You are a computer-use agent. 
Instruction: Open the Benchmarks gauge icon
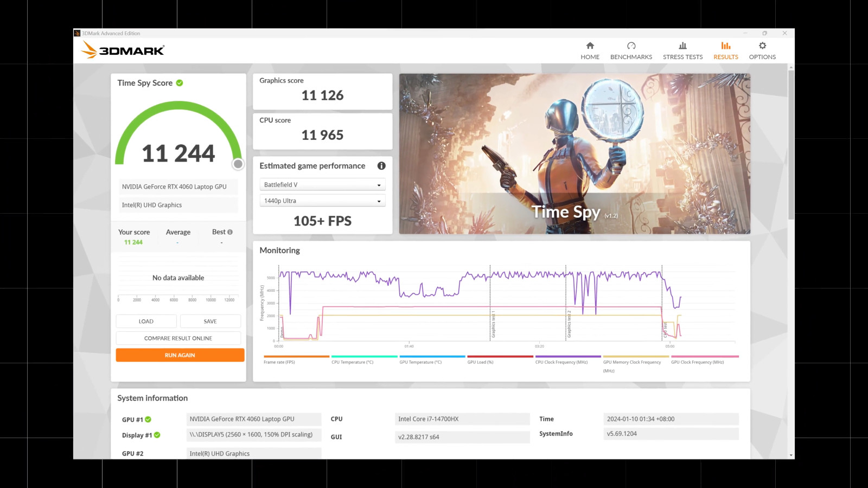pos(631,46)
